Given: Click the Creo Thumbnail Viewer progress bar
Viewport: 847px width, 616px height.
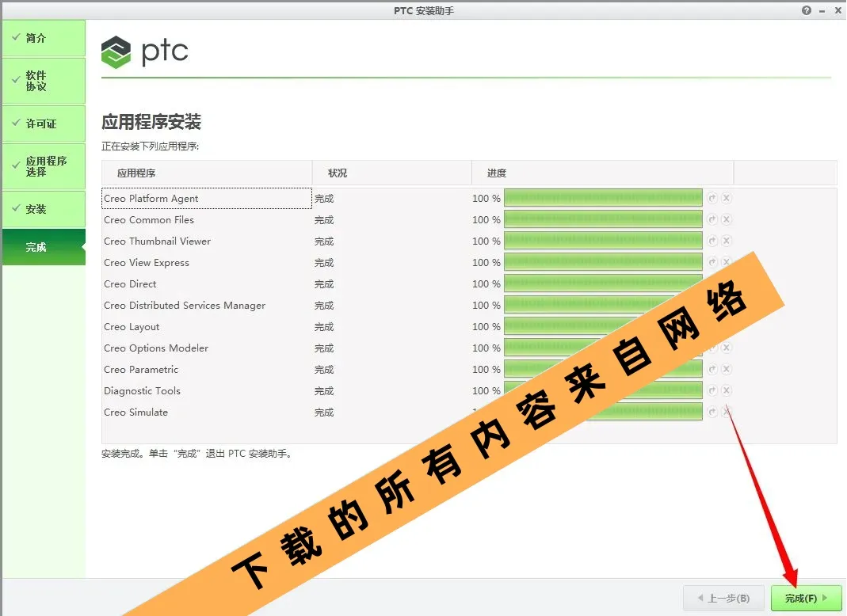Looking at the screenshot, I should pos(603,241).
